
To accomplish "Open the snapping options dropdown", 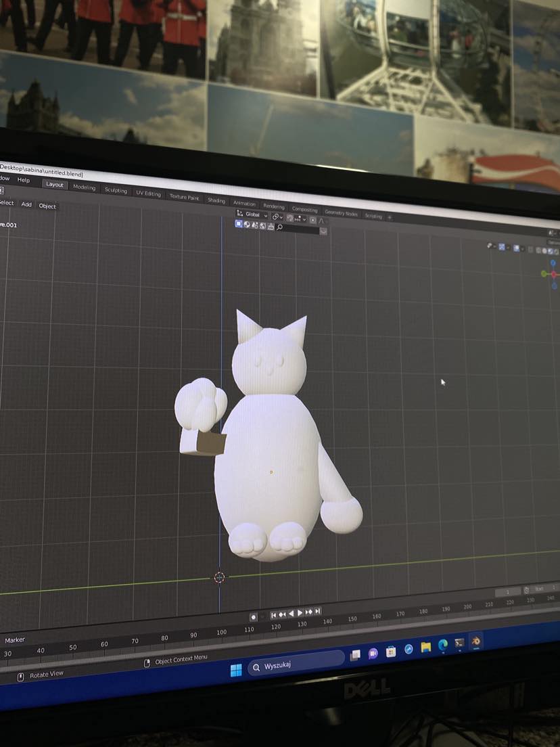I will click(300, 219).
